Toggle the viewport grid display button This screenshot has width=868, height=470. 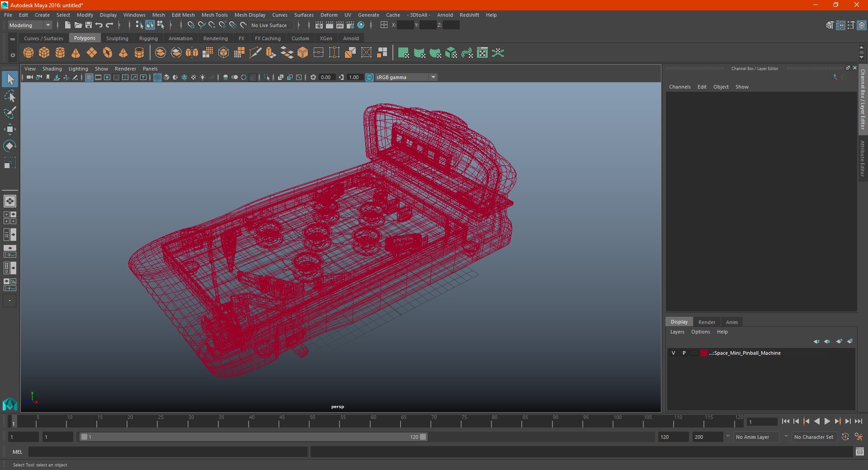pos(89,77)
